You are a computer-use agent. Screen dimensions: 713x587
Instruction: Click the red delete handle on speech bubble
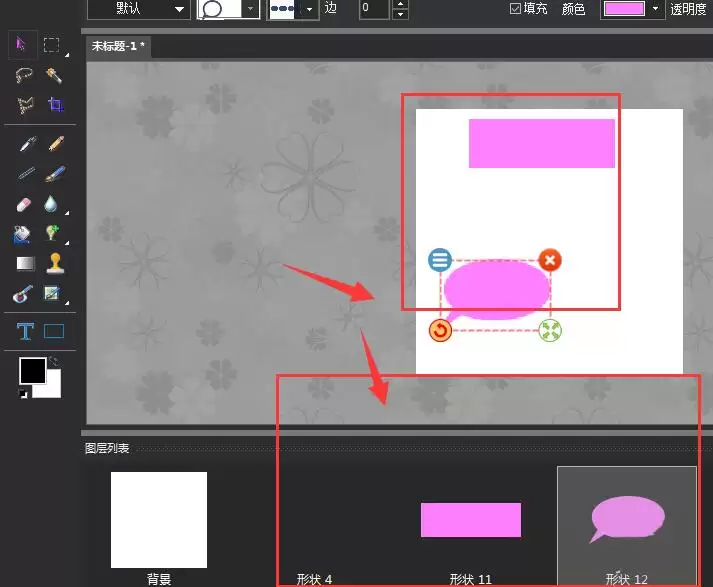[x=550, y=261]
